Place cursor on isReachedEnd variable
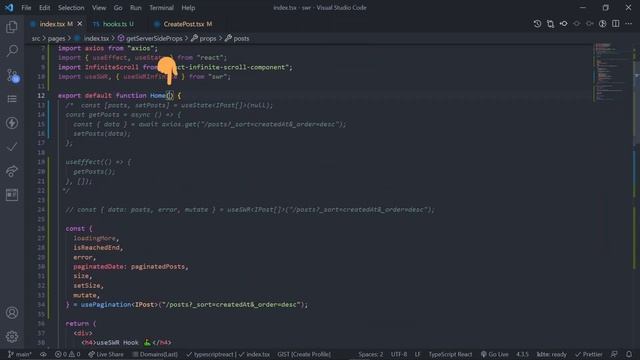 click(x=97, y=248)
